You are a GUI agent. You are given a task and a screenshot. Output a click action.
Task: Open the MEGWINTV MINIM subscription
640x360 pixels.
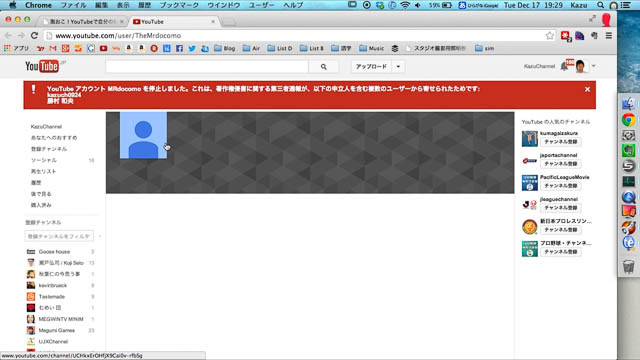coord(60,319)
